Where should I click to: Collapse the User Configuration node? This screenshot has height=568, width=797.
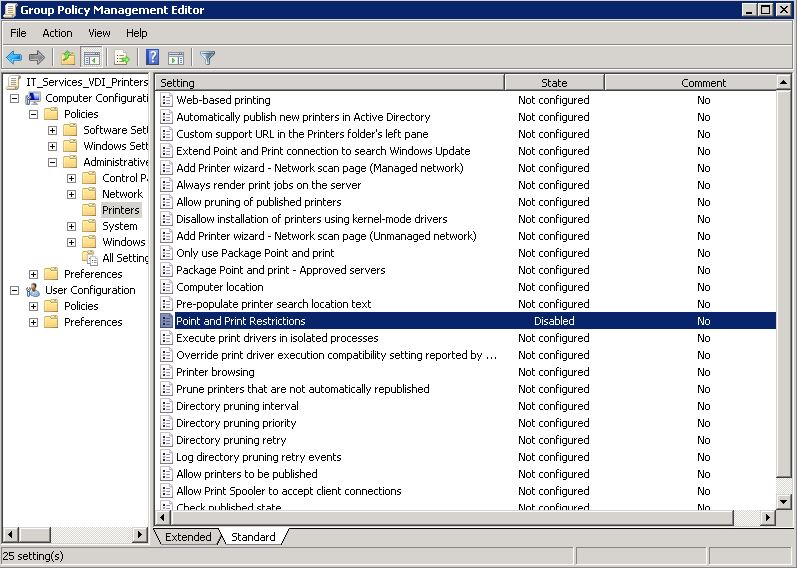click(x=15, y=290)
